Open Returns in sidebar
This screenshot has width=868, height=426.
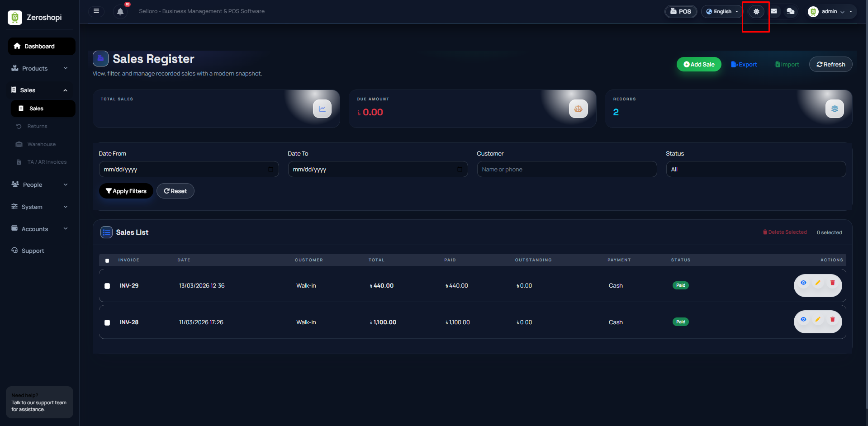tap(37, 126)
